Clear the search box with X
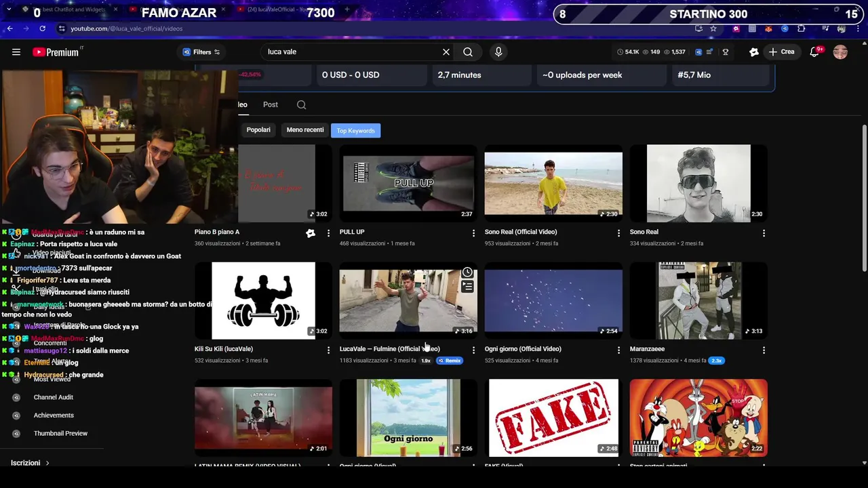868x488 pixels. 446,52
